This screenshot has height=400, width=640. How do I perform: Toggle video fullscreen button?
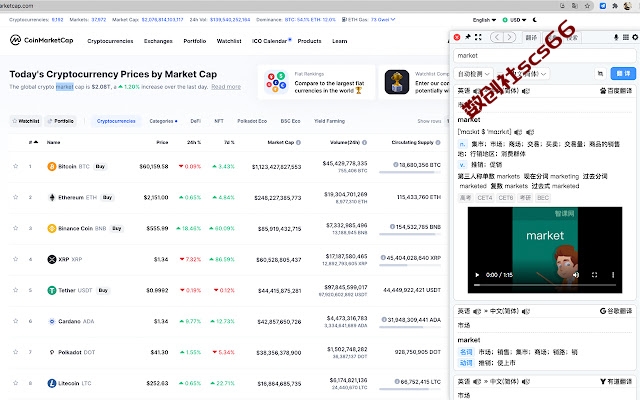[x=594, y=275]
